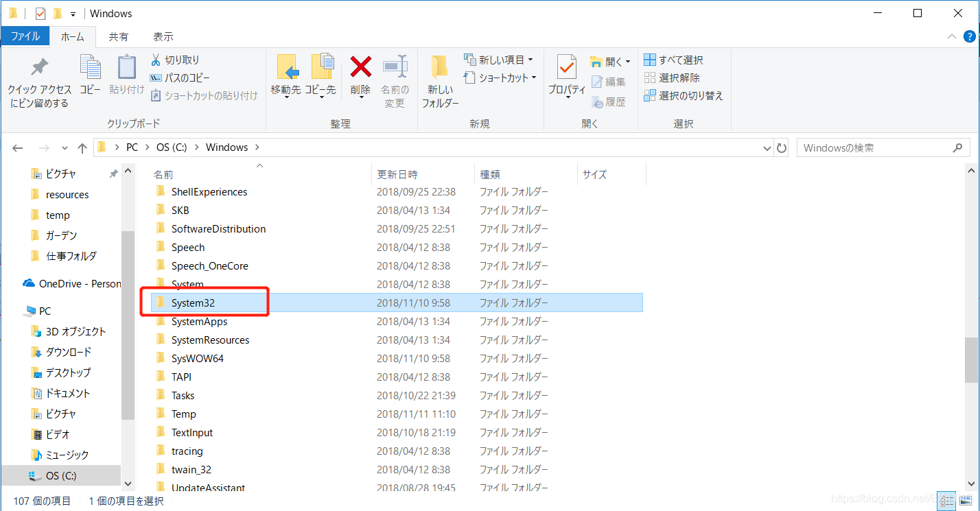980x511 pixels.
Task: Select ミュージック in navigation pane
Action: (60, 455)
